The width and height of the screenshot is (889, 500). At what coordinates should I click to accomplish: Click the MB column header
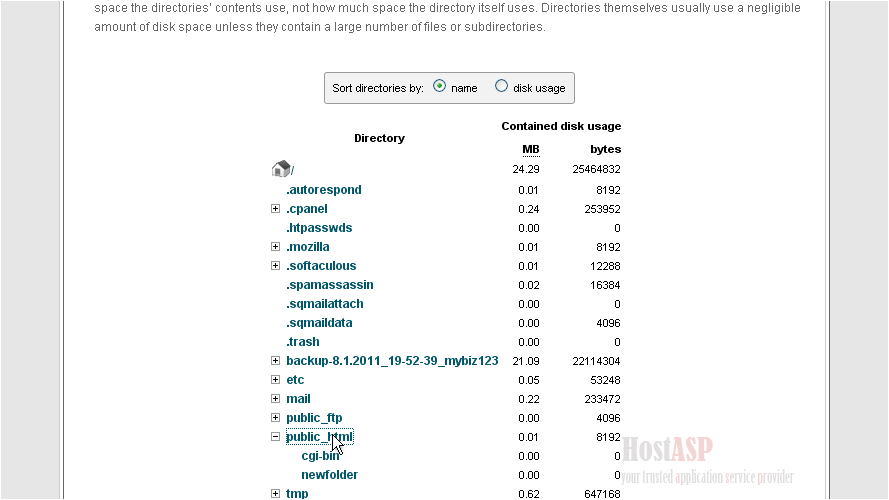[x=530, y=150]
